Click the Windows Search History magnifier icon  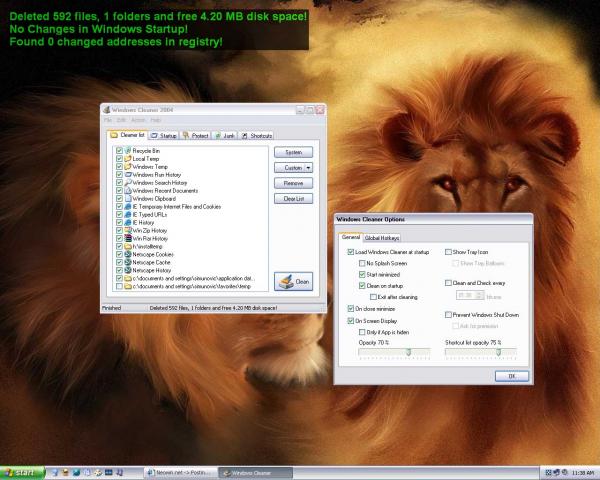(128, 183)
